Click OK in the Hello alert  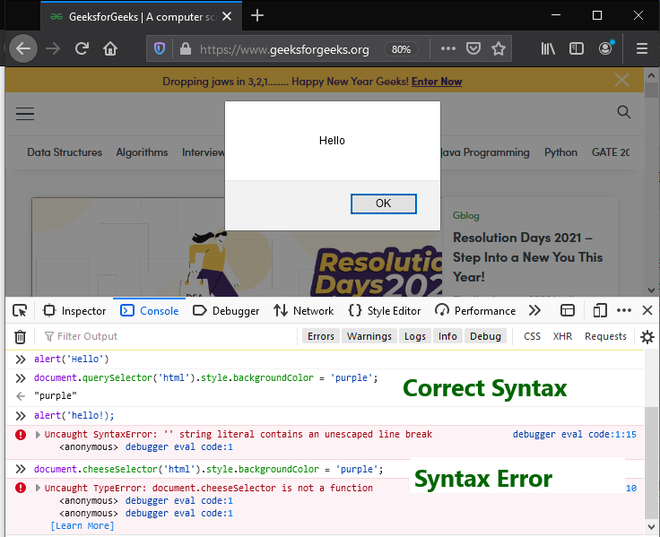[383, 204]
